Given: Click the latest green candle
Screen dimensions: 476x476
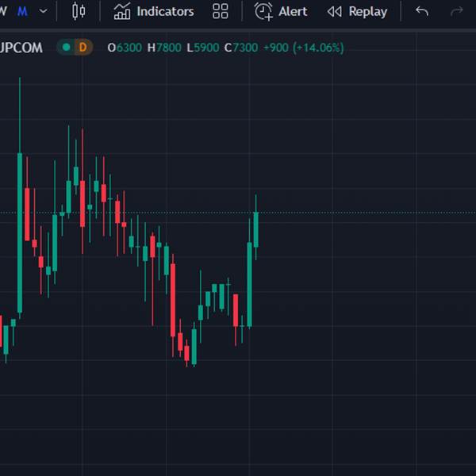Looking at the screenshot, I should pos(256,229).
